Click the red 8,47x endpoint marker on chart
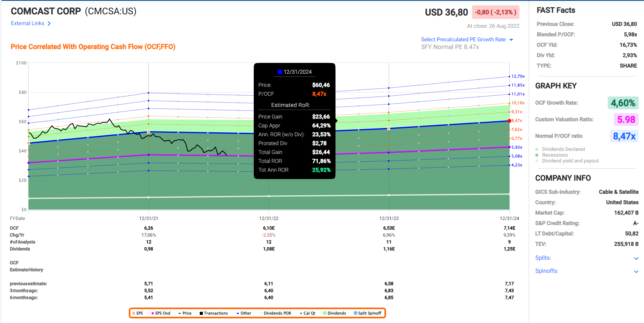 [509, 121]
